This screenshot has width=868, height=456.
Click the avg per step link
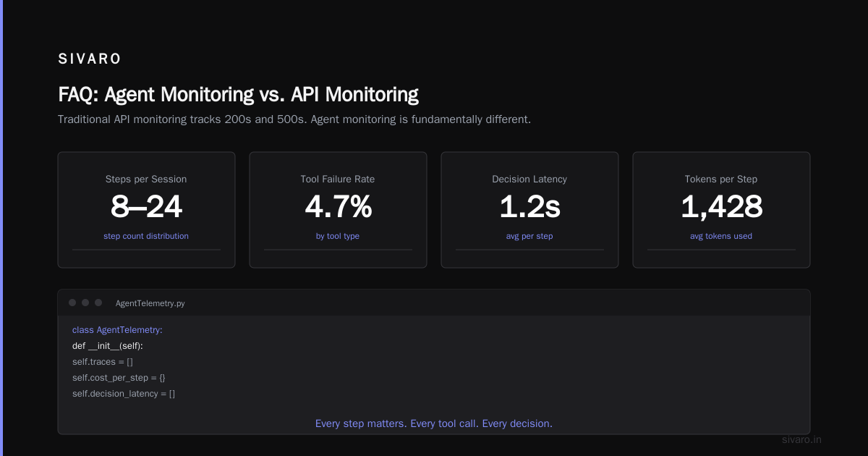coord(529,236)
